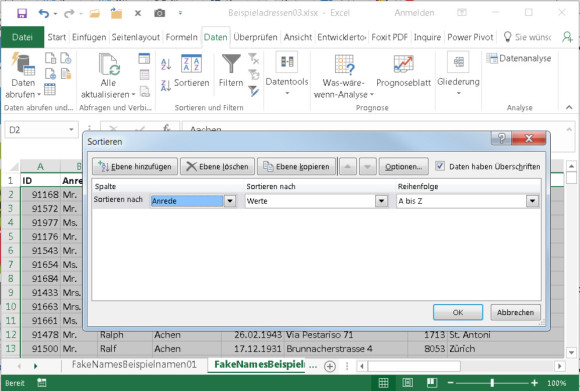Launch Datenanalyse
This screenshot has height=391, width=580.
pos(519,58)
